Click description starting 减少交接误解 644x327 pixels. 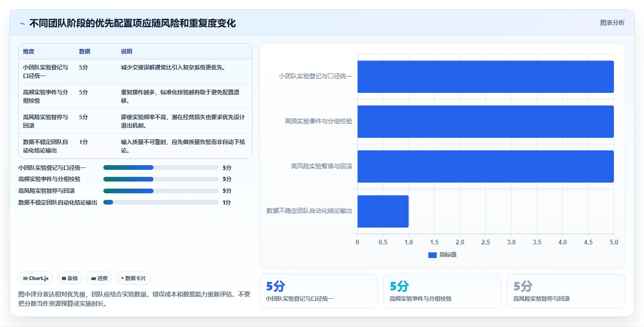(173, 67)
